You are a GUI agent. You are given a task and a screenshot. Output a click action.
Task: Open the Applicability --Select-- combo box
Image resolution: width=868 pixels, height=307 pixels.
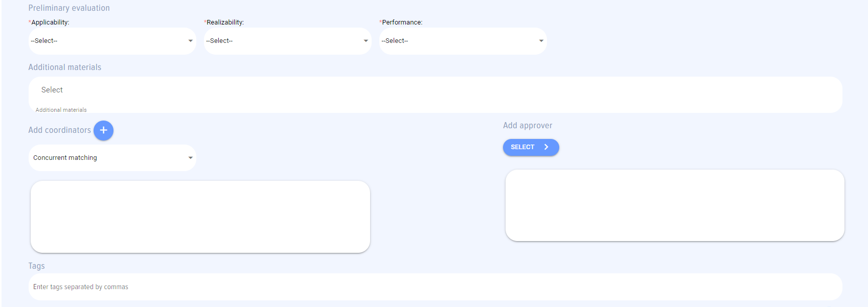[x=107, y=41]
